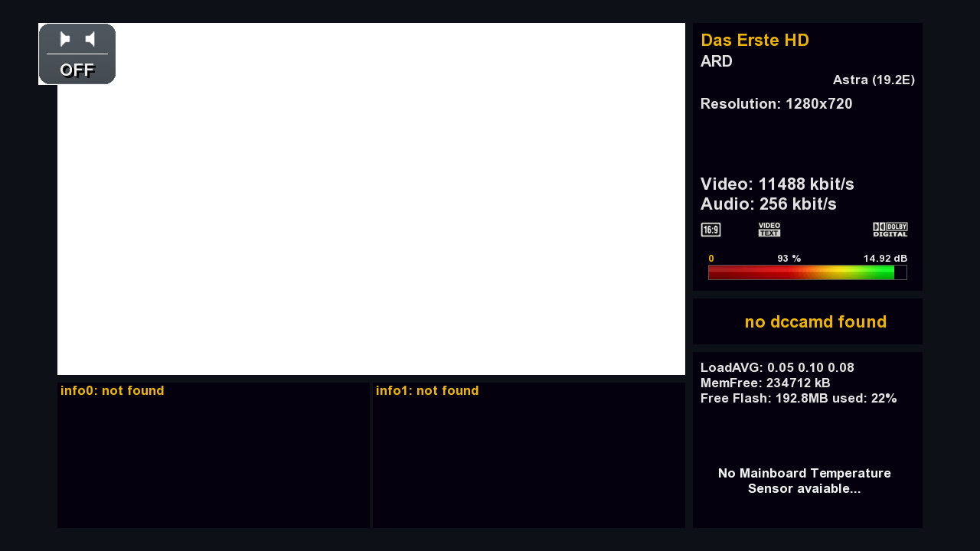
Task: Select the 'Das Erste HD' channel name
Action: click(755, 41)
